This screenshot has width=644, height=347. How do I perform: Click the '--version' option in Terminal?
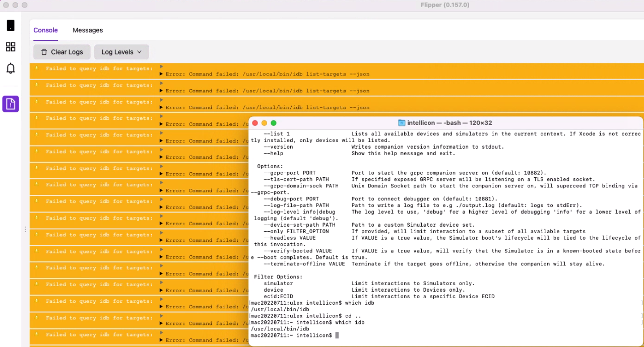point(278,147)
